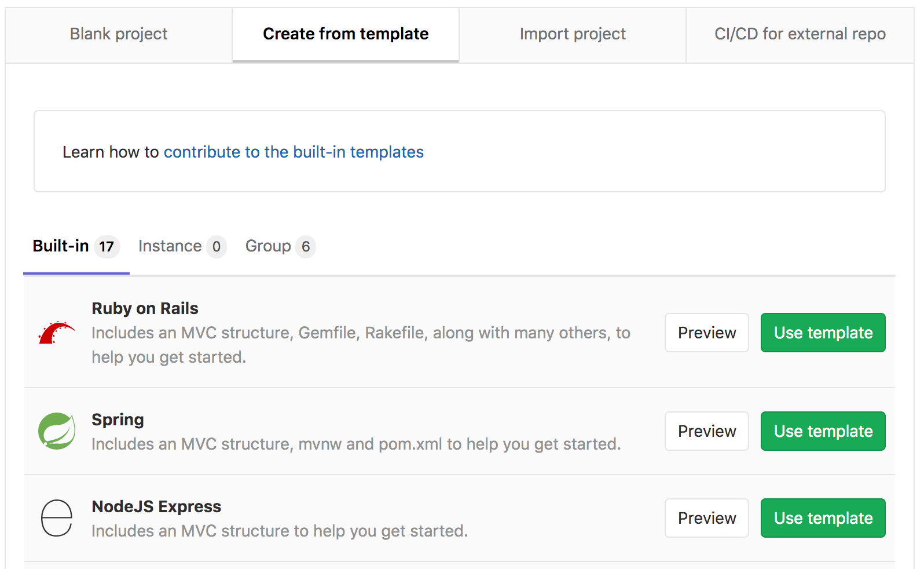
Task: Select the Built-in templates tab
Action: 60,246
